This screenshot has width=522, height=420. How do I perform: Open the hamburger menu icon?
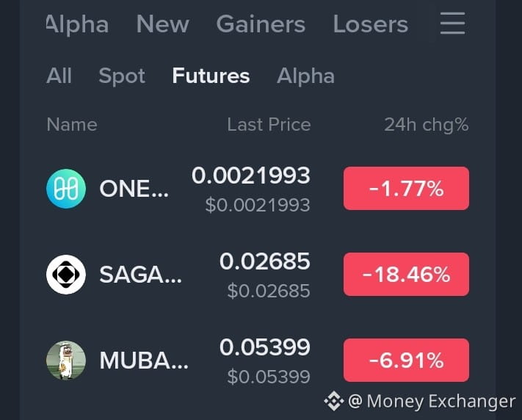452,23
